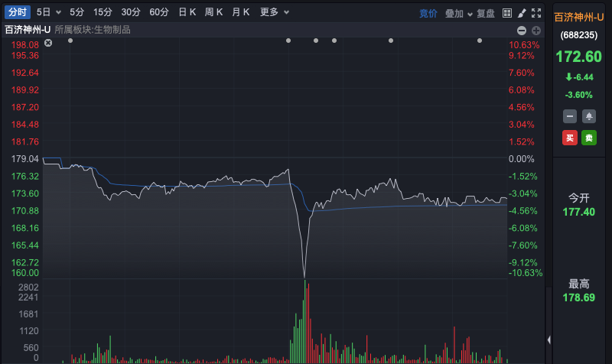612x364 pixels.
Task: Enter fullscreen chart mode
Action: (x=536, y=13)
